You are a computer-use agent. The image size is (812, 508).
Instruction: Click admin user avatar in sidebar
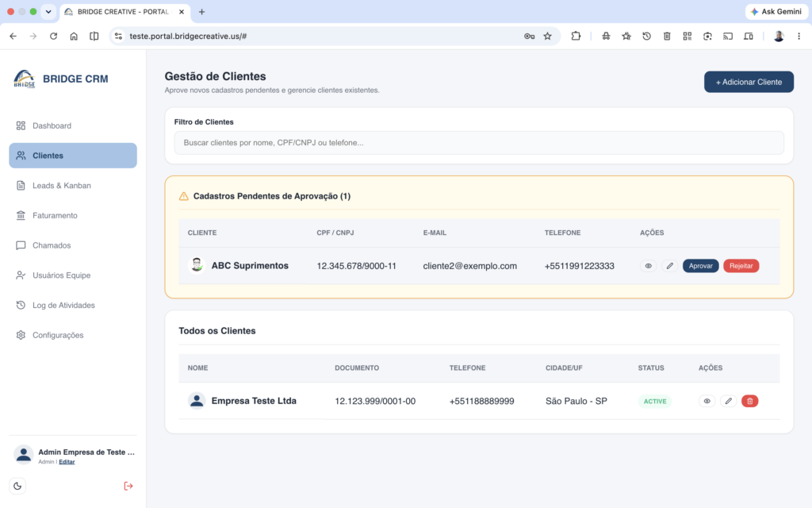[x=23, y=455]
